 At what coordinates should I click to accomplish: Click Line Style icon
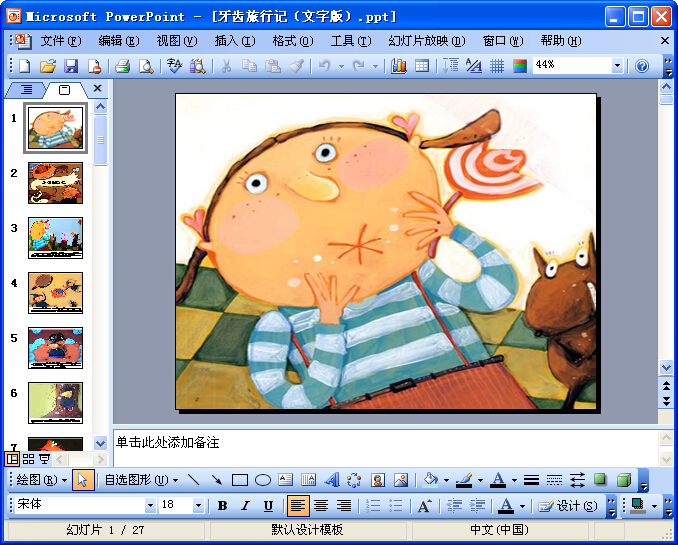531,480
